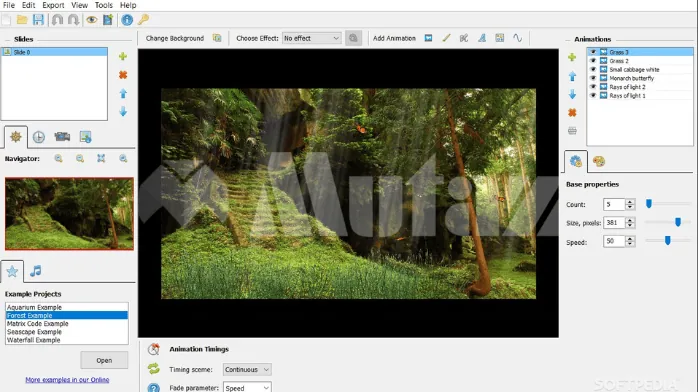Image resolution: width=698 pixels, height=392 pixels.
Task: Click the blue info icon
Action: pyautogui.click(x=127, y=20)
